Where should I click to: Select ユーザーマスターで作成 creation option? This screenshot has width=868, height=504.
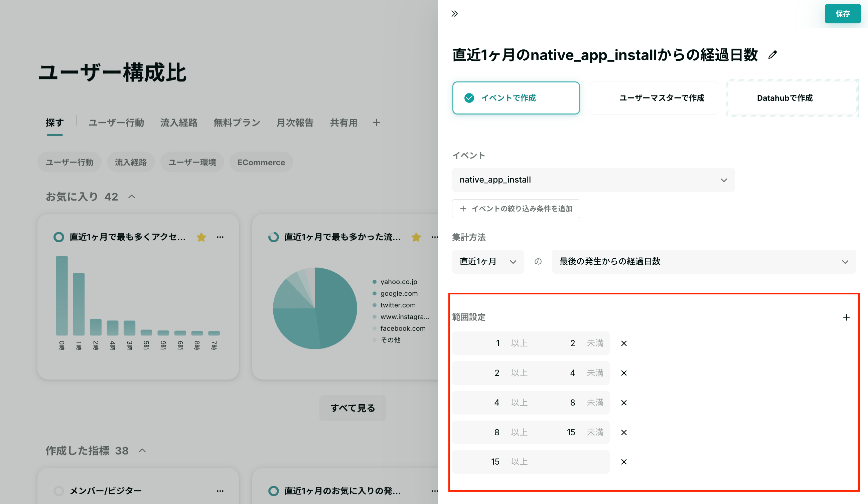click(654, 98)
